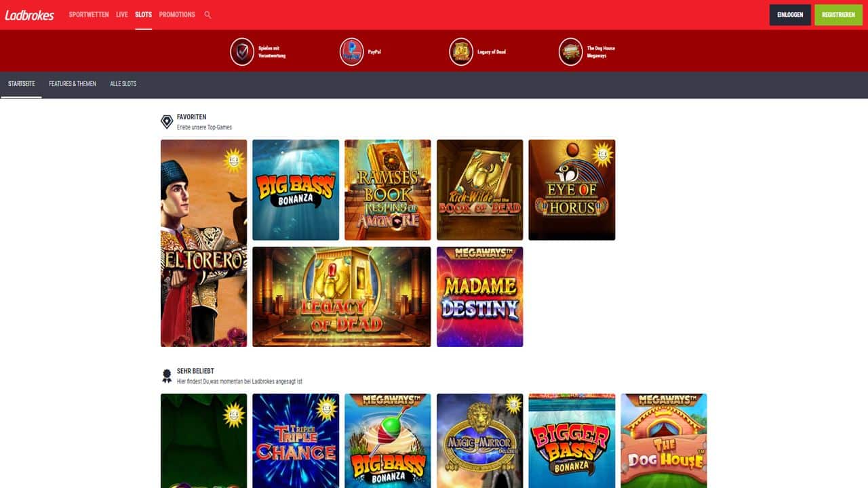
Task: Go to the Live section
Action: pos(122,15)
